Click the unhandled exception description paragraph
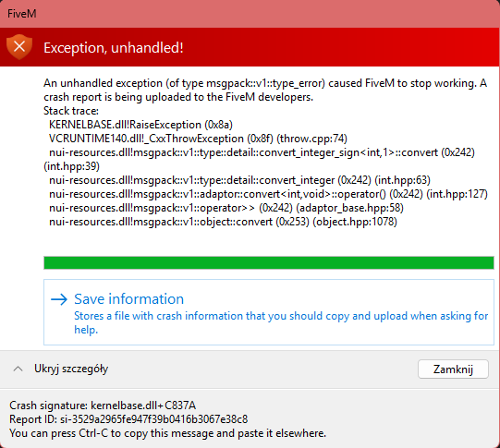This screenshot has width=500, height=448. [265, 90]
